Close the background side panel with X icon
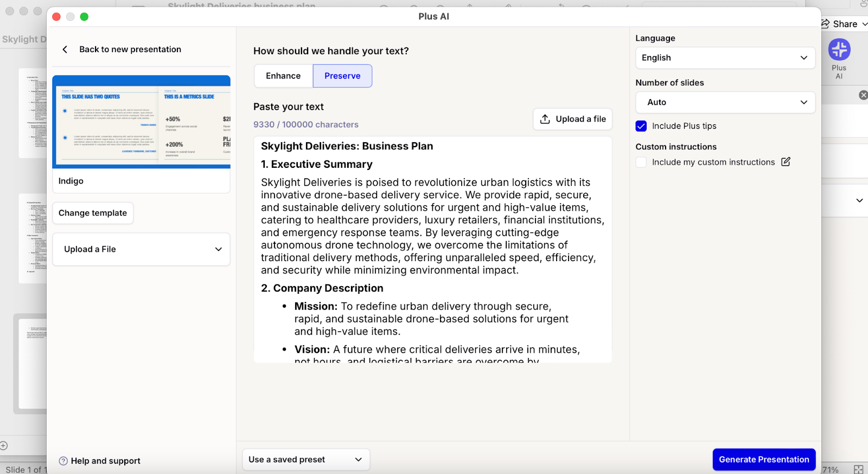868x474 pixels. (863, 95)
